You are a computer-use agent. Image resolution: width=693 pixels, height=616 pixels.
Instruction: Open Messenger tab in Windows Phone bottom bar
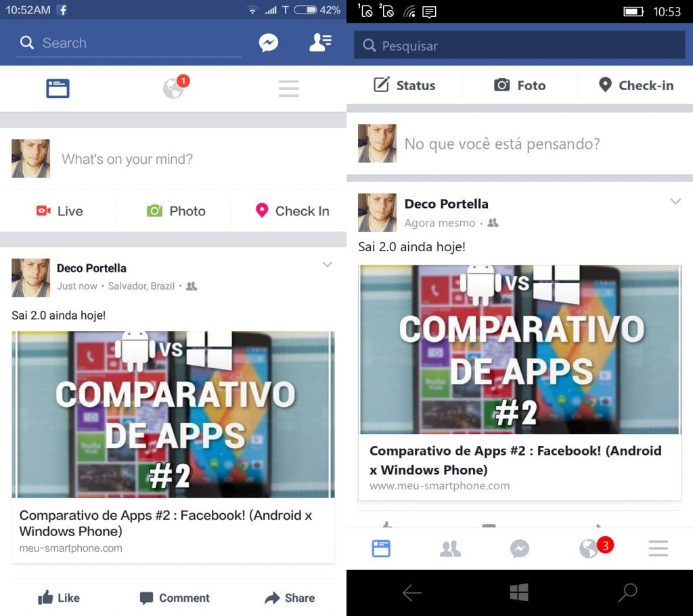point(520,549)
